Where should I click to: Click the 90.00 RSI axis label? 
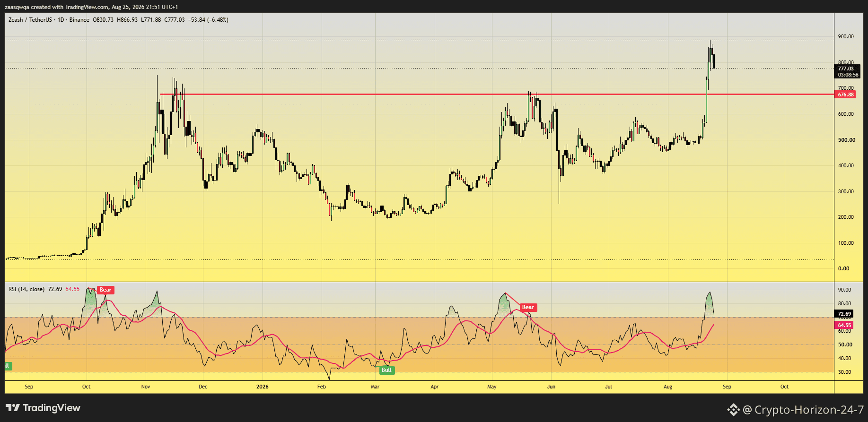coord(844,290)
